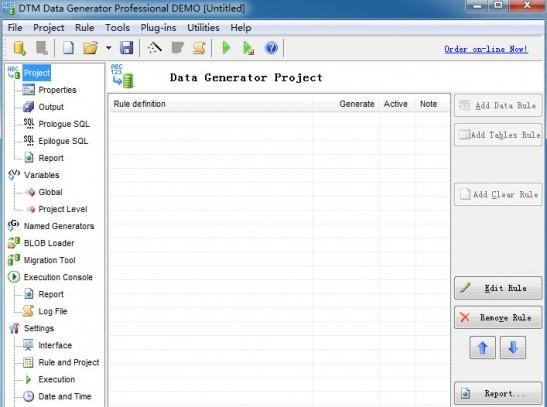Expand the open project dropdown arrow
Viewport: 547px width, 407px height.
[x=108, y=48]
